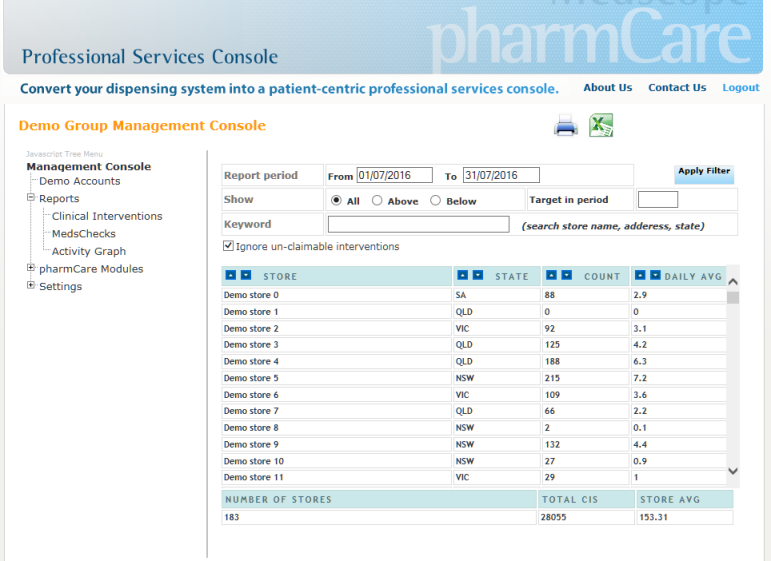Click the Demo store 3 row
The image size is (771, 561).
[x=474, y=345]
